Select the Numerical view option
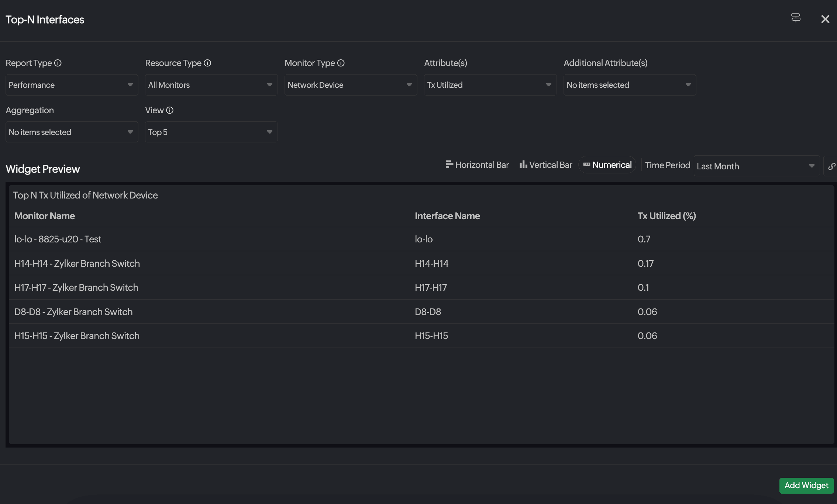837x504 pixels. 607,165
